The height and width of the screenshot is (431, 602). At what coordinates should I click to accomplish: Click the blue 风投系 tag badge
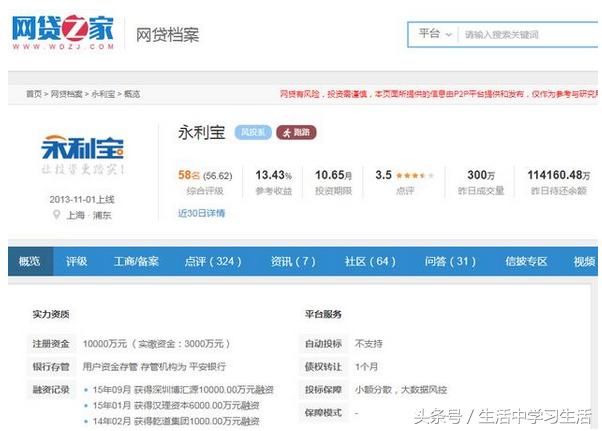pyautogui.click(x=253, y=132)
